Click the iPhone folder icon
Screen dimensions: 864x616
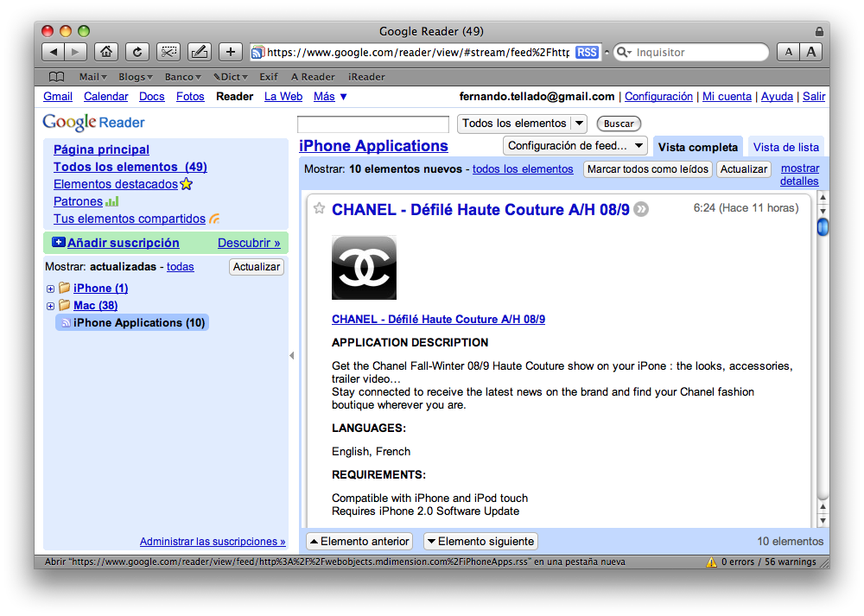tap(65, 288)
